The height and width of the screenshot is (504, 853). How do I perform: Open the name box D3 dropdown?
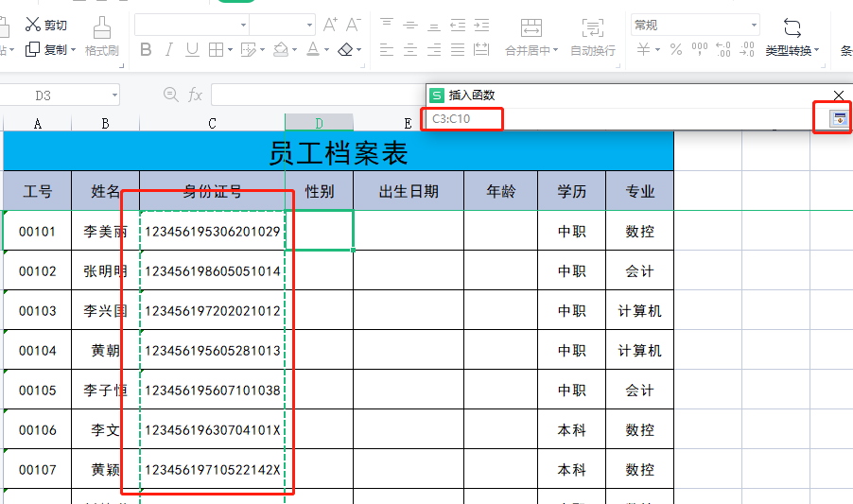coord(114,96)
